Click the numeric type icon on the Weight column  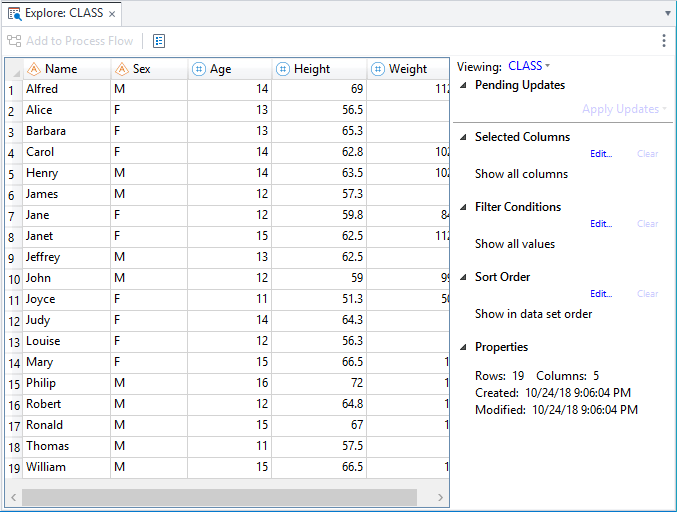click(377, 69)
